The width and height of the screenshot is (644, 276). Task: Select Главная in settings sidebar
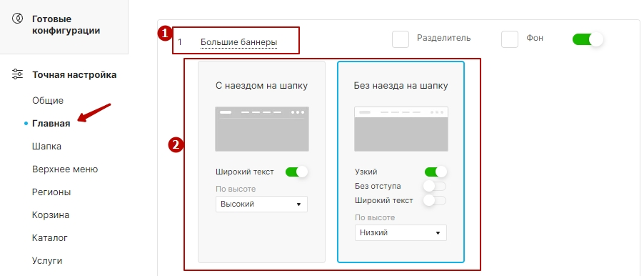tap(51, 124)
